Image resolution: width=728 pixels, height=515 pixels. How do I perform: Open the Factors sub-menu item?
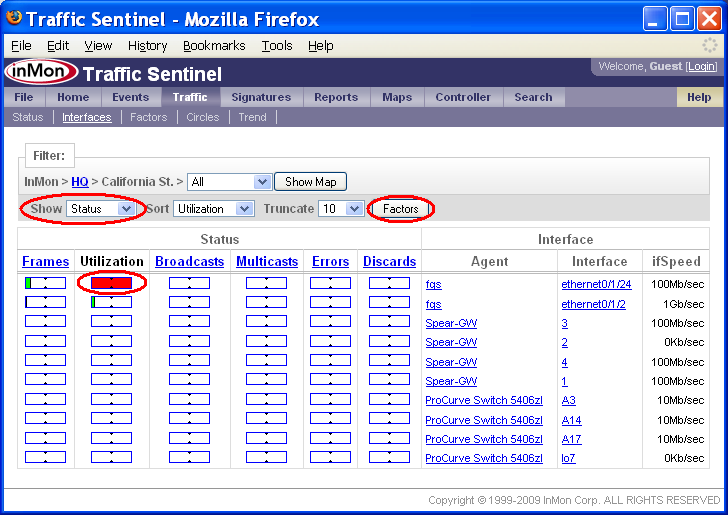[149, 117]
